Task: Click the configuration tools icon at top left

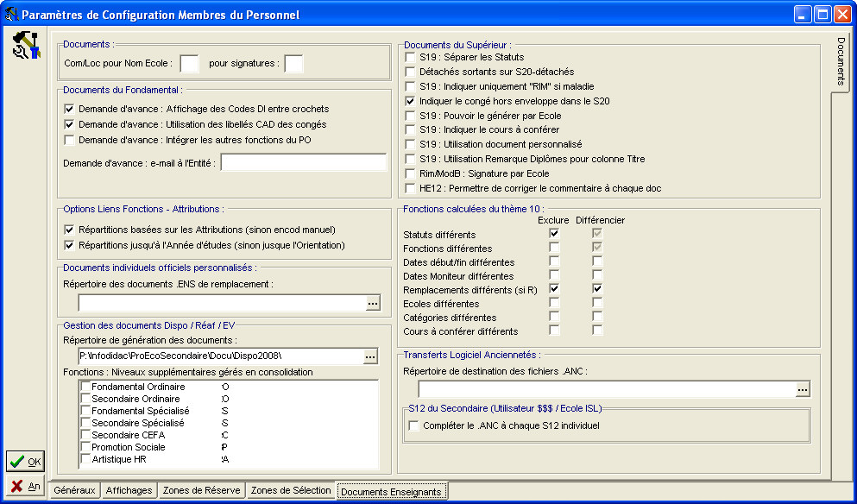Action: coord(25,45)
